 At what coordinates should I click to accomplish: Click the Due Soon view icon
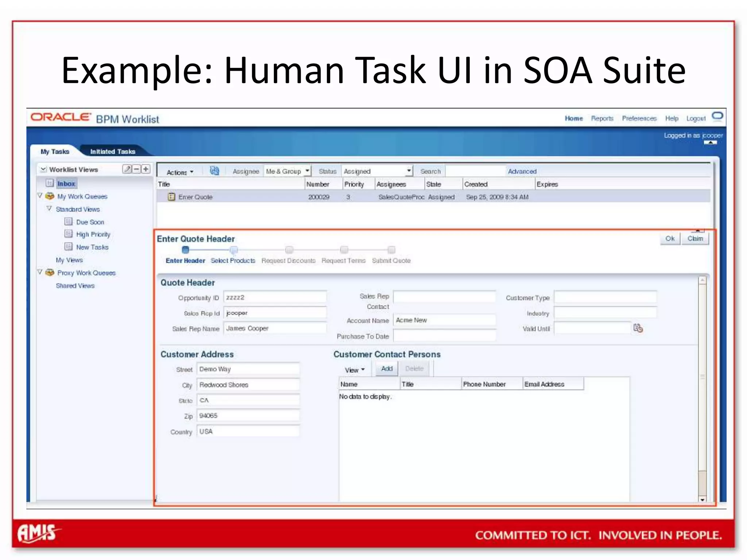(69, 221)
